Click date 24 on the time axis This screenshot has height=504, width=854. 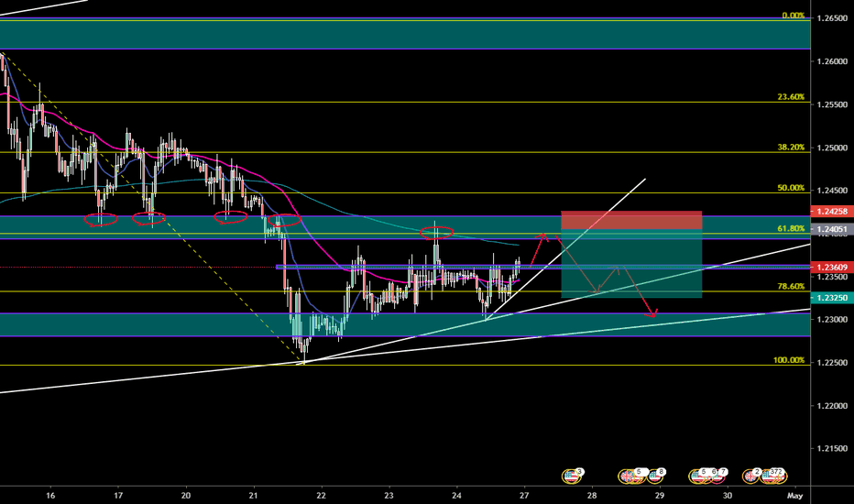[456, 495]
